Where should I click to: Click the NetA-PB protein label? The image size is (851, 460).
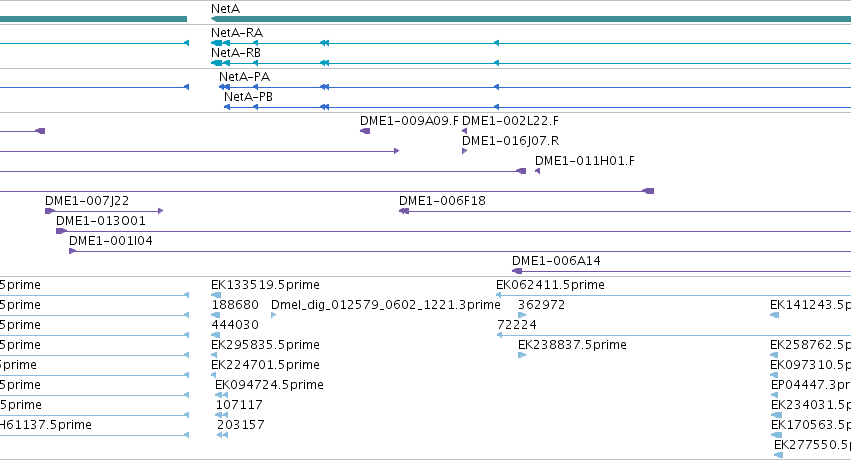click(x=248, y=97)
